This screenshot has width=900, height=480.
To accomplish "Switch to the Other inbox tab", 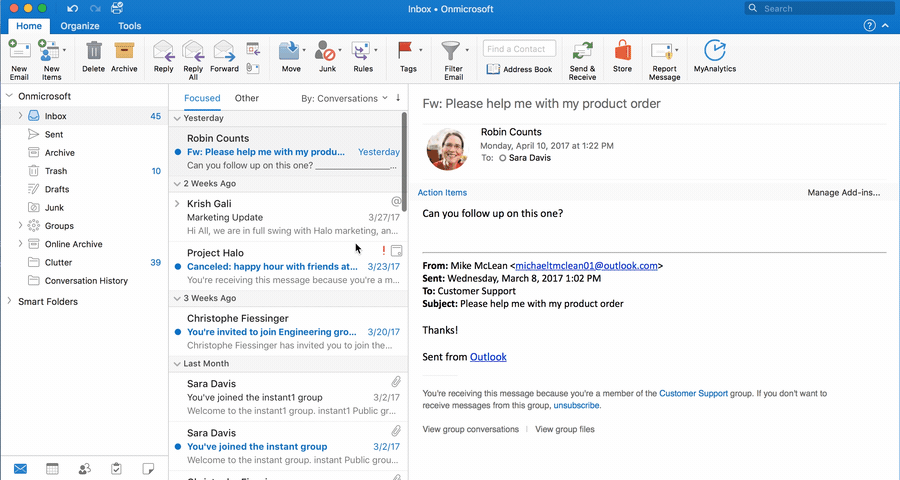I will (246, 98).
